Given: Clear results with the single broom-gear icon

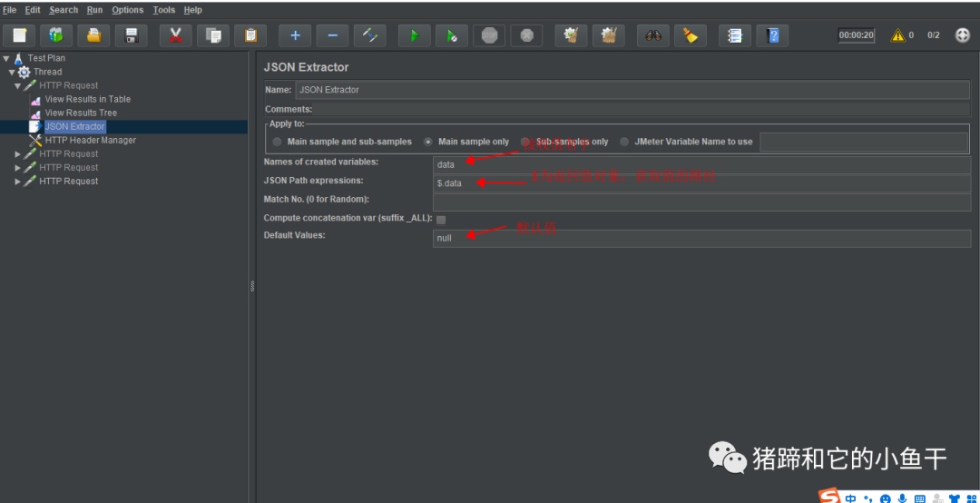Looking at the screenshot, I should tap(572, 35).
